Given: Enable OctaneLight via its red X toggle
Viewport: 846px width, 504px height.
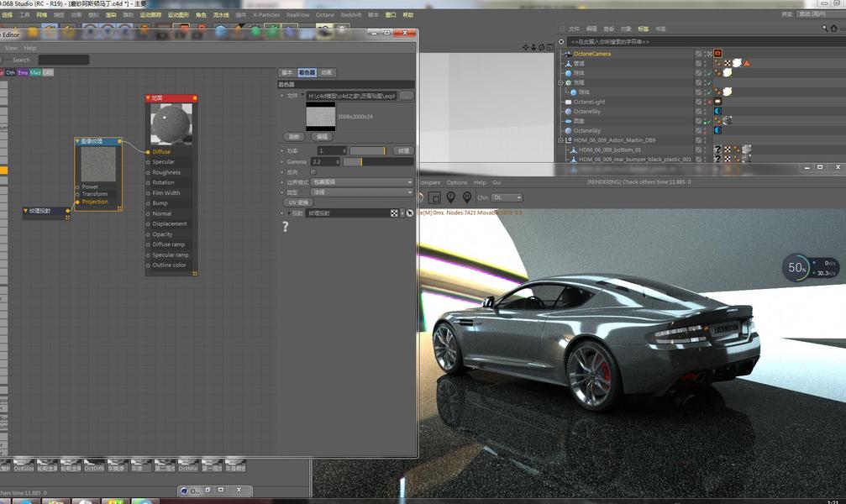Looking at the screenshot, I should click(710, 102).
